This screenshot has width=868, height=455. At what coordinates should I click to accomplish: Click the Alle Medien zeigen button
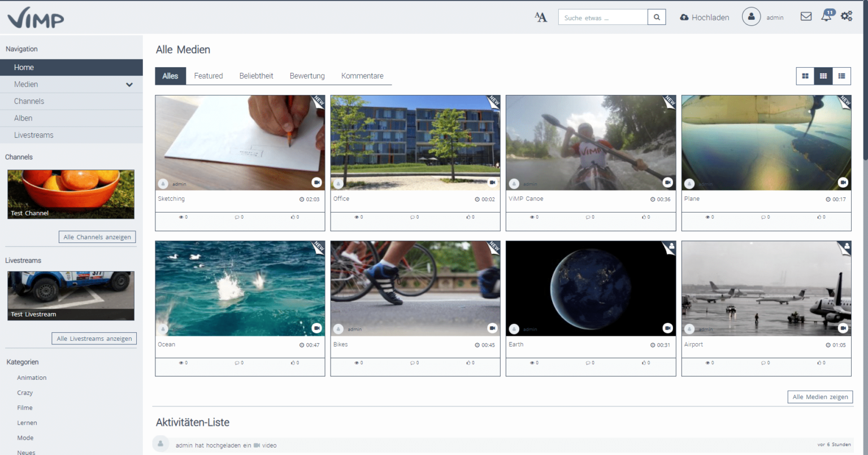pyautogui.click(x=820, y=397)
